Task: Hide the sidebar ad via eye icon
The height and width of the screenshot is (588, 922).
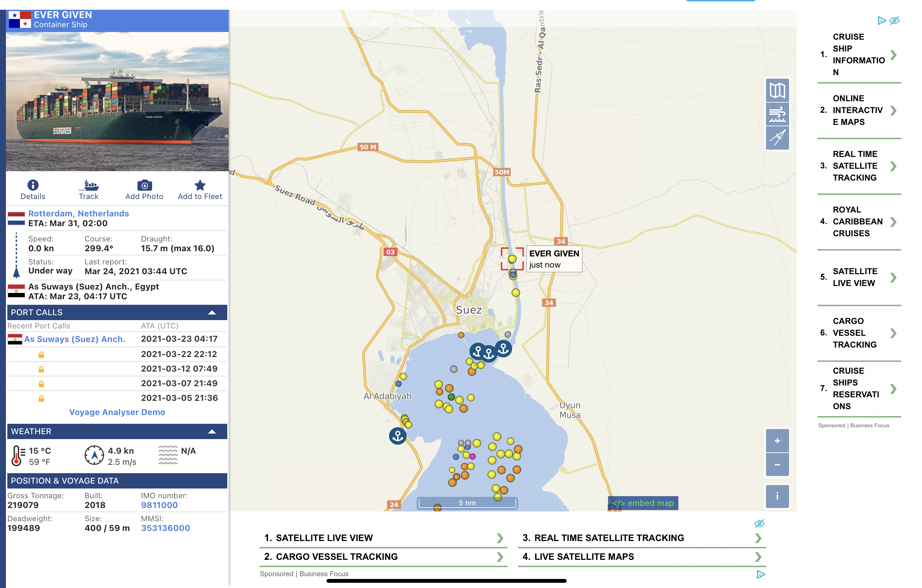Action: point(895,20)
